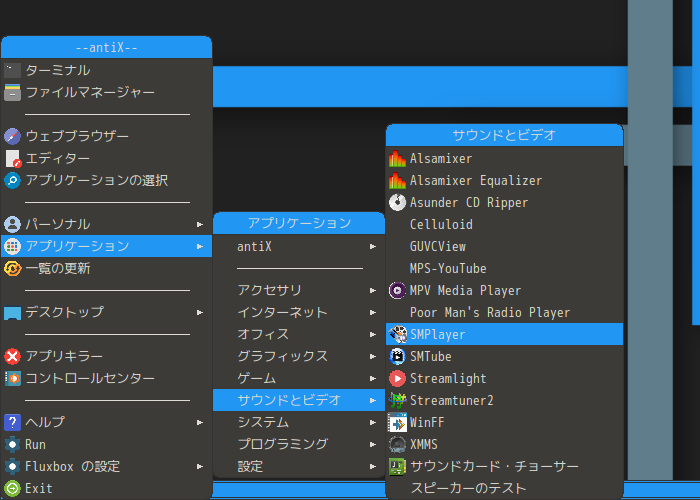
Task: Click the WinFF label
Action: 427,422
